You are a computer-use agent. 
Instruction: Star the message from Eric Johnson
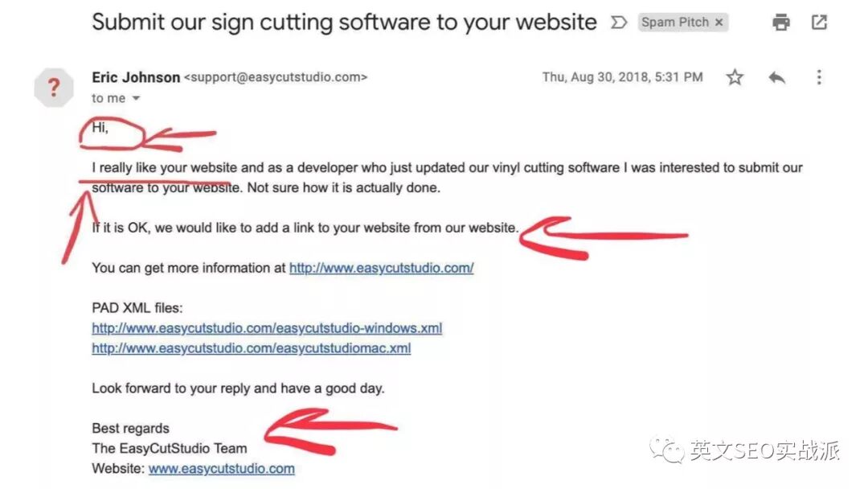point(735,77)
